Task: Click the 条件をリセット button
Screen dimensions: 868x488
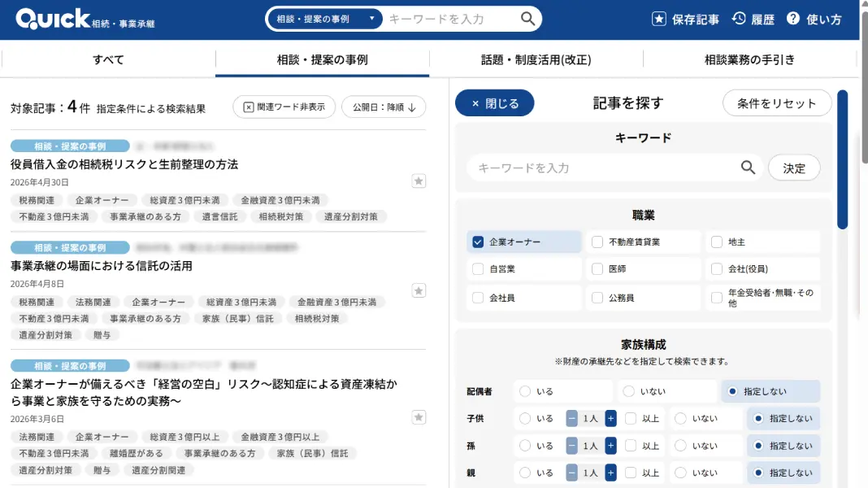Action: pos(777,103)
